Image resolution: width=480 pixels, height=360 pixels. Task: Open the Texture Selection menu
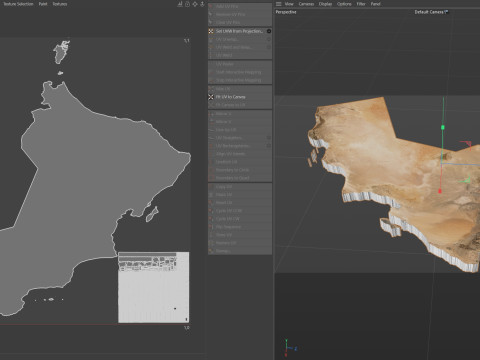[18, 4]
